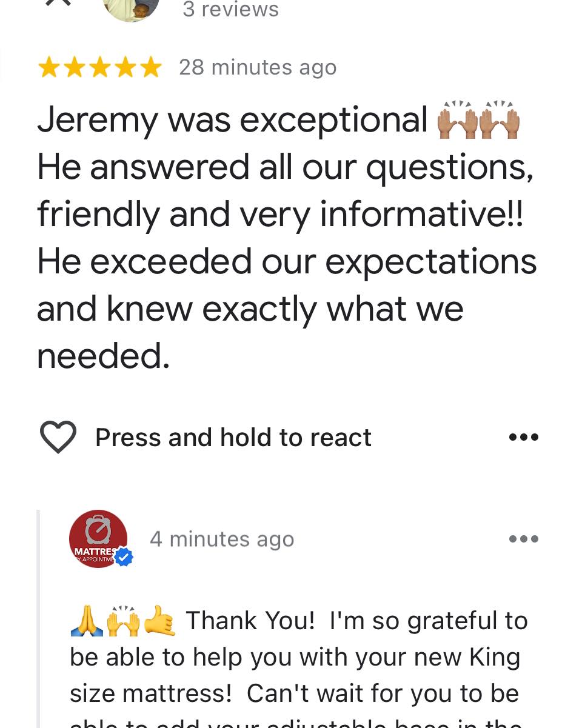The width and height of the screenshot is (582, 728).
Task: Open owner reply three-dot menu
Action: [524, 539]
